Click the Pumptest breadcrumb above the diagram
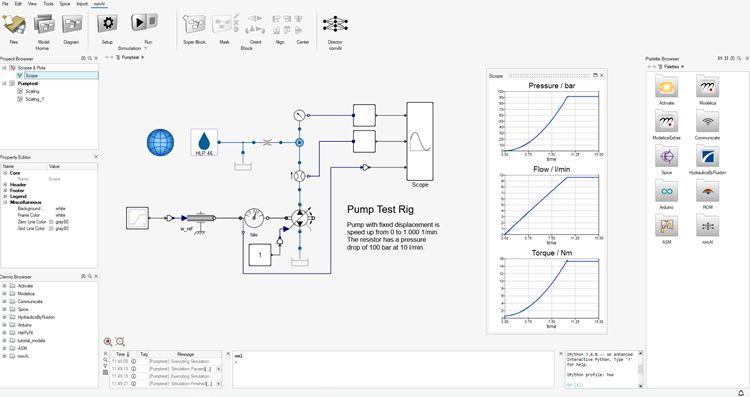Image resolution: width=750 pixels, height=397 pixels. click(x=130, y=57)
